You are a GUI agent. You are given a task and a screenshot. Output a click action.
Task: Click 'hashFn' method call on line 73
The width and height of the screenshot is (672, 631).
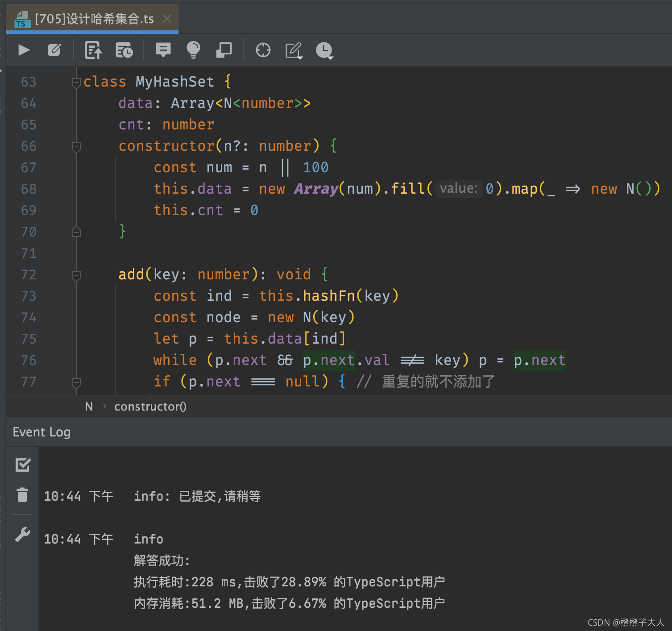click(329, 296)
